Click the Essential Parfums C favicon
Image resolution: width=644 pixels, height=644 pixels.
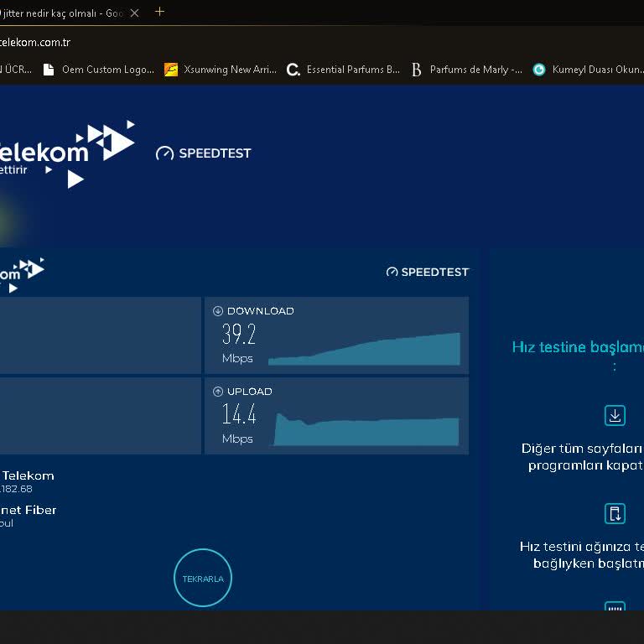293,70
